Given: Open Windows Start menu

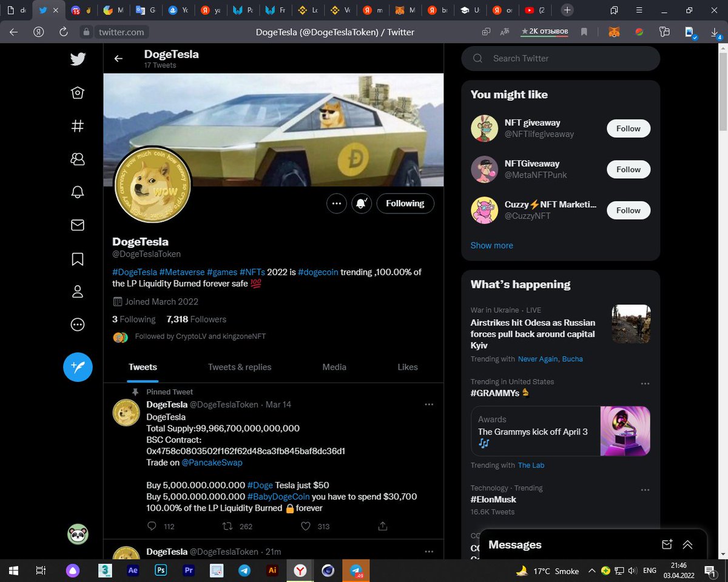Looking at the screenshot, I should pos(13,570).
